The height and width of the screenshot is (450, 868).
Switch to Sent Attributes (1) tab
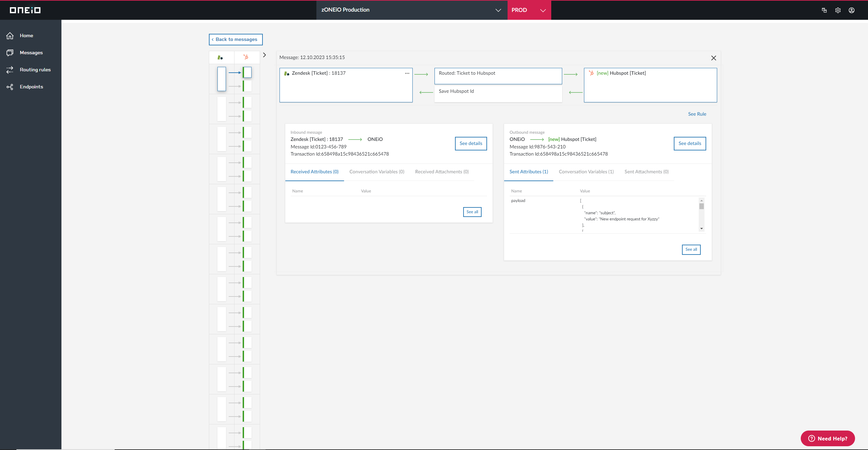(529, 172)
